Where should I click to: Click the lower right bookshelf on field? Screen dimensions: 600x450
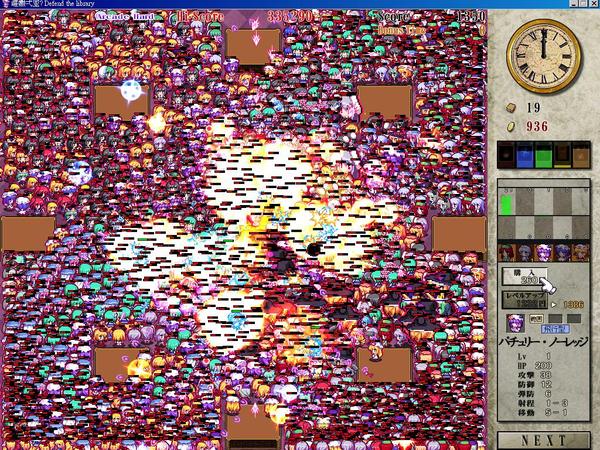[x=385, y=365]
